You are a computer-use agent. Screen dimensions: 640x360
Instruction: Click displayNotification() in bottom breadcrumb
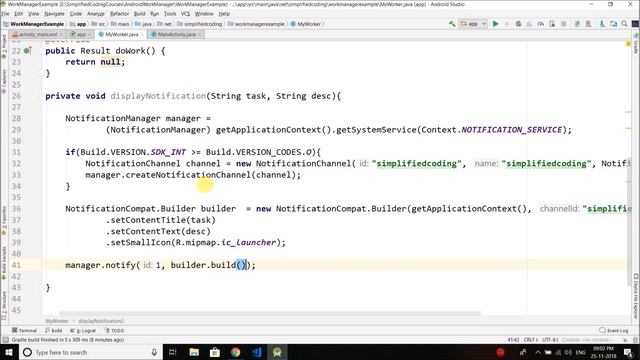tap(101, 321)
